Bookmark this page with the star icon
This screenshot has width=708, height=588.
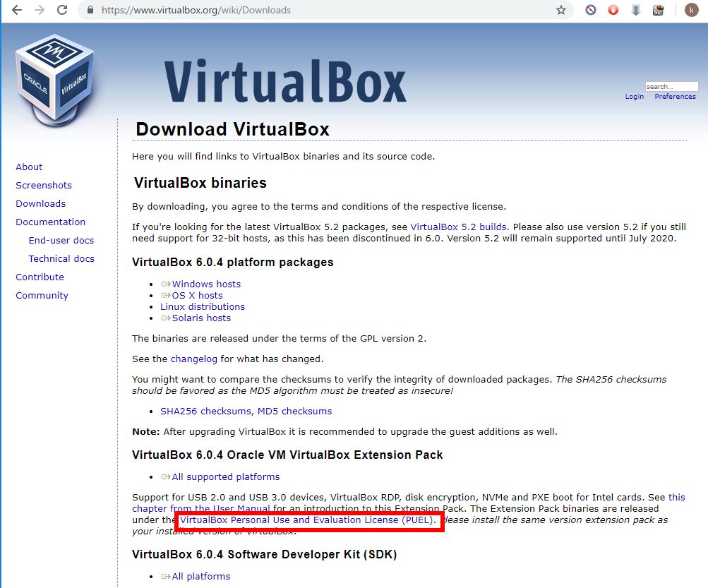tap(560, 10)
